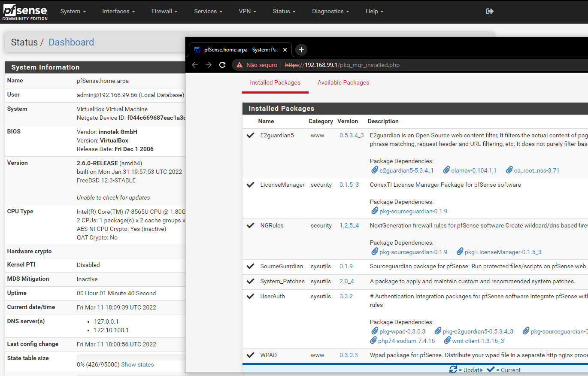Screen dimensions: 588x376
Task: Click the logout arrow icon in navbar
Action: [x=490, y=11]
